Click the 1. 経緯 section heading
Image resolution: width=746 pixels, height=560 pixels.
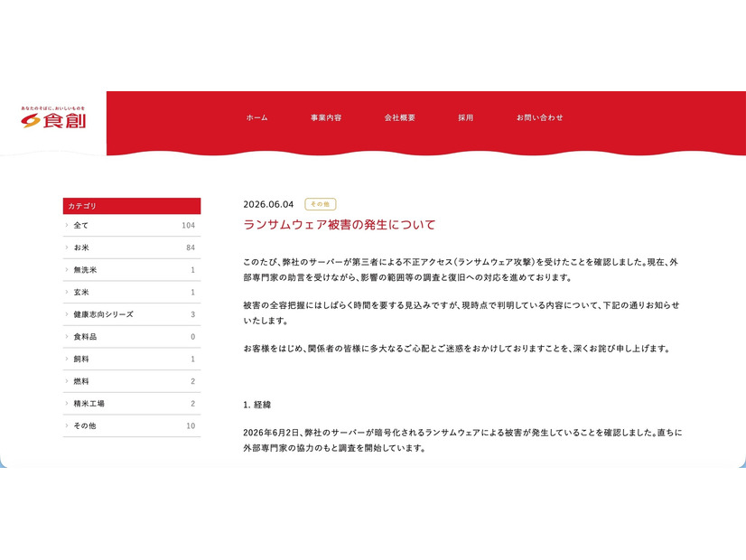256,405
